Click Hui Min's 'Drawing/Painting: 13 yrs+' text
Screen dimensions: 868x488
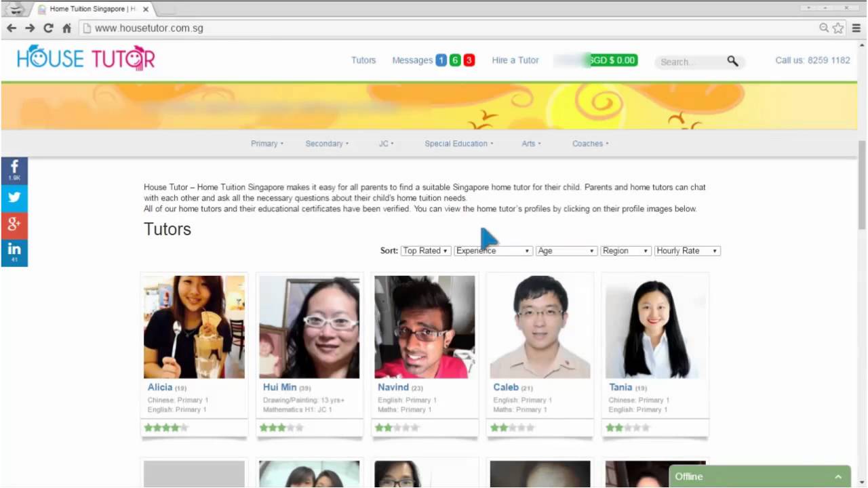click(304, 400)
